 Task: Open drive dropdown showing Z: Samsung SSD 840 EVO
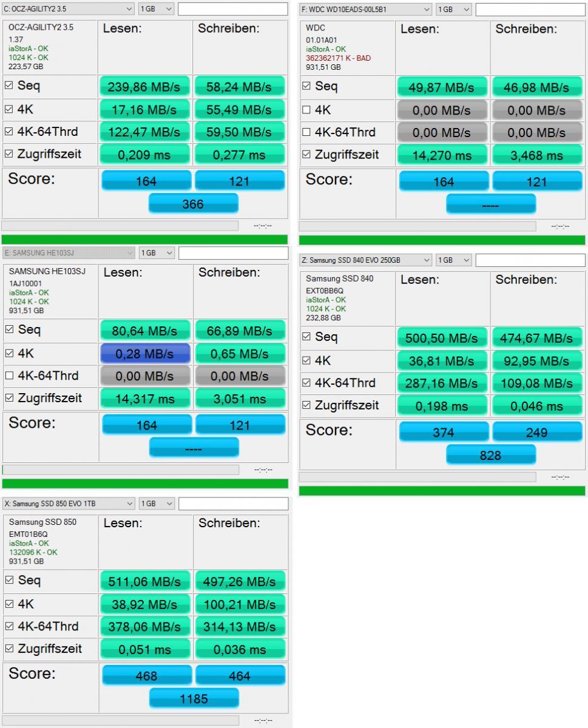point(365,260)
